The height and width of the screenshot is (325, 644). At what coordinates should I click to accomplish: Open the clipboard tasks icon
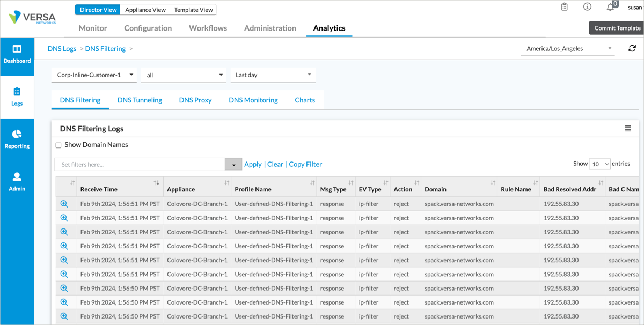pyautogui.click(x=565, y=7)
